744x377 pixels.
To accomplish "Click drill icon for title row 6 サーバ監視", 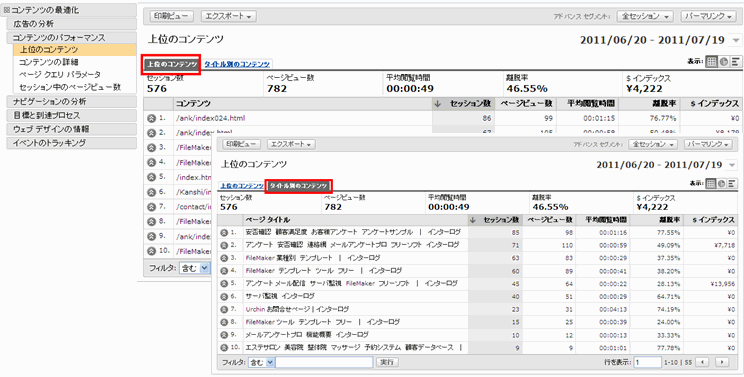I will coord(224,296).
